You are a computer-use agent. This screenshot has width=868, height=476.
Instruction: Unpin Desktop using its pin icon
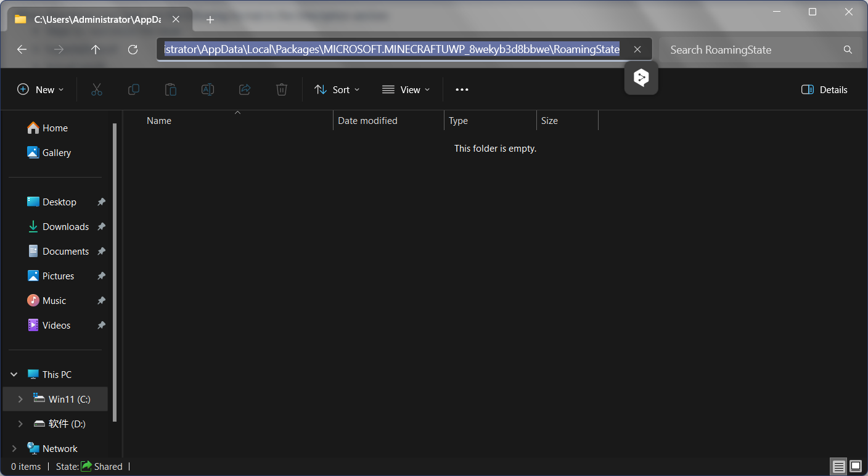[101, 202]
